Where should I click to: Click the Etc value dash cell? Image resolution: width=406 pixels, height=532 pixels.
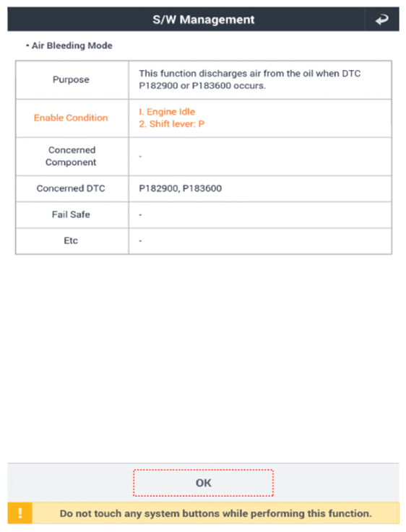(260, 240)
